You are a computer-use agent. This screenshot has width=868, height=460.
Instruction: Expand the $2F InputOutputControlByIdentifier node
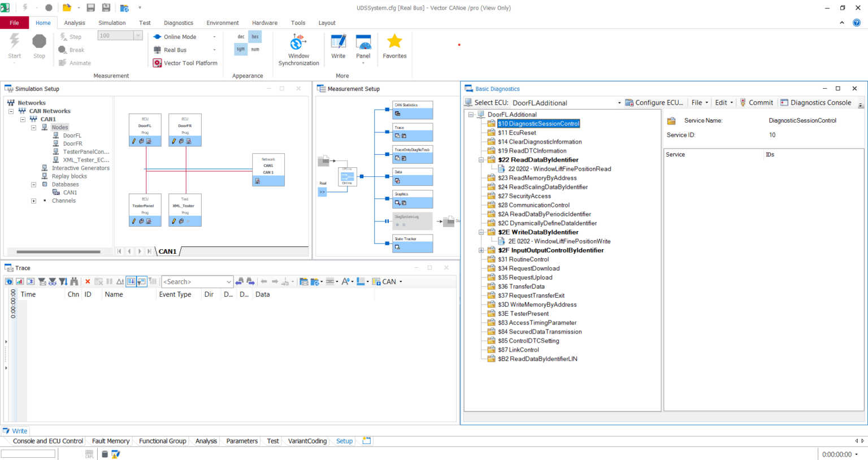coord(480,250)
